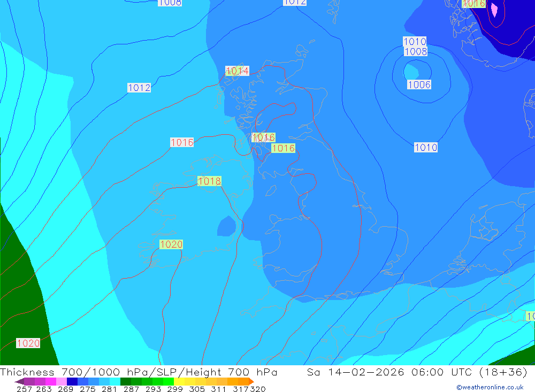
Task: Click the blue 1006 low pressure label
Action: [x=419, y=84]
